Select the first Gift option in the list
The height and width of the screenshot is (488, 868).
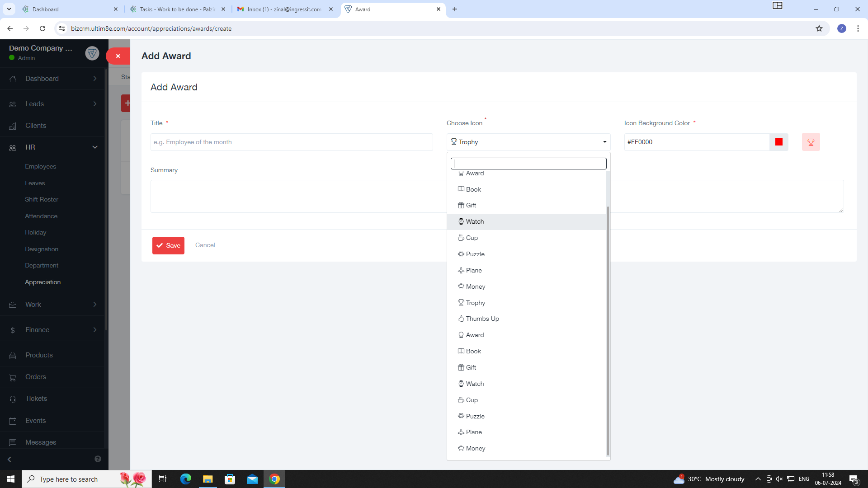pyautogui.click(x=526, y=205)
